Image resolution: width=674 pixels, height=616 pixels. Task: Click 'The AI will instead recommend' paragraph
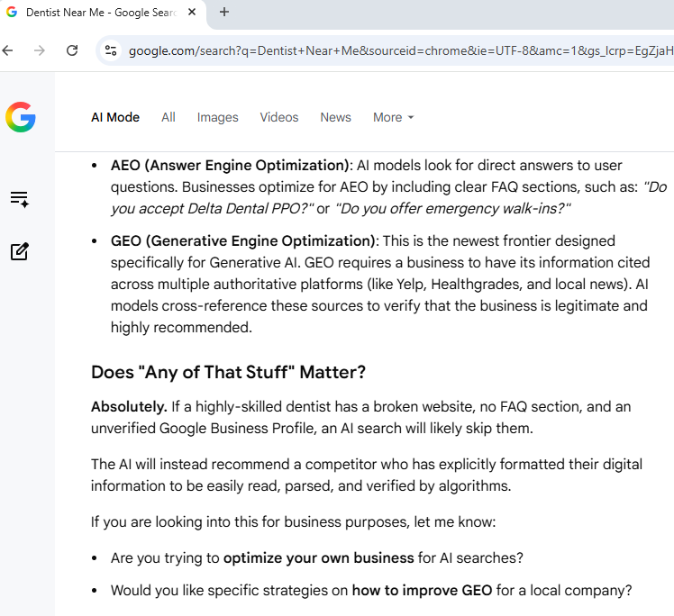pyautogui.click(x=366, y=476)
